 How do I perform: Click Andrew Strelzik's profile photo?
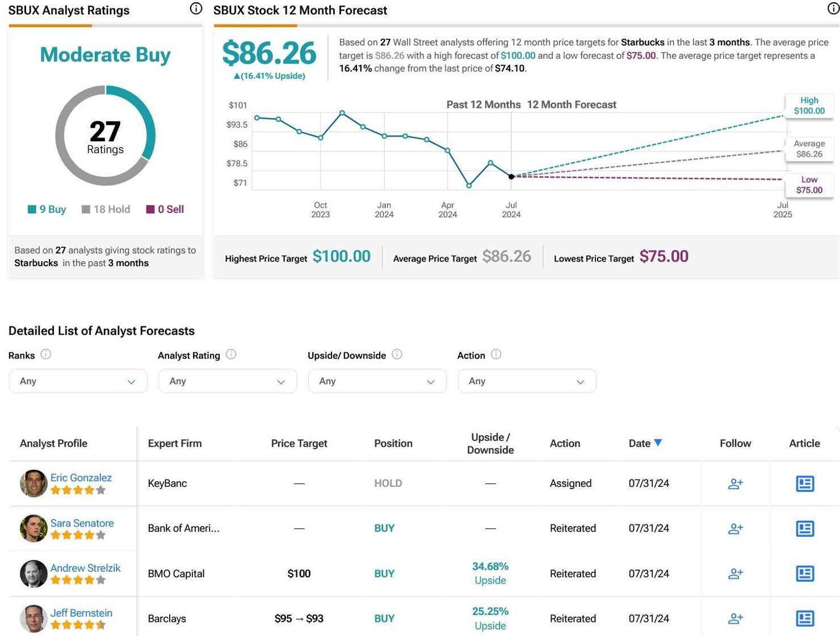[x=33, y=574]
